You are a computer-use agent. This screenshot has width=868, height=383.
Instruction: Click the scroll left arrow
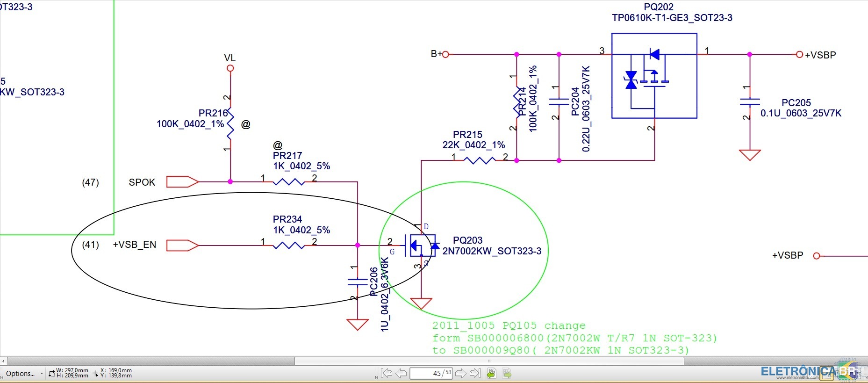click(x=3, y=361)
